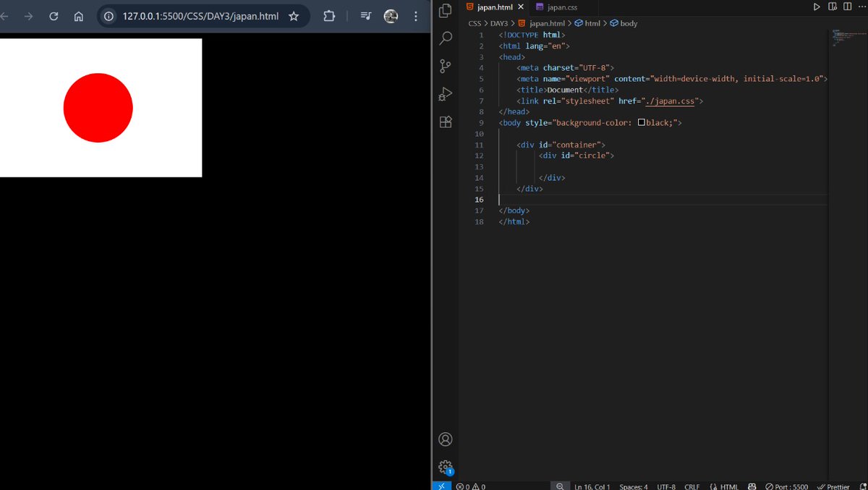
Task: Click the Prettier status bar item
Action: [833, 486]
